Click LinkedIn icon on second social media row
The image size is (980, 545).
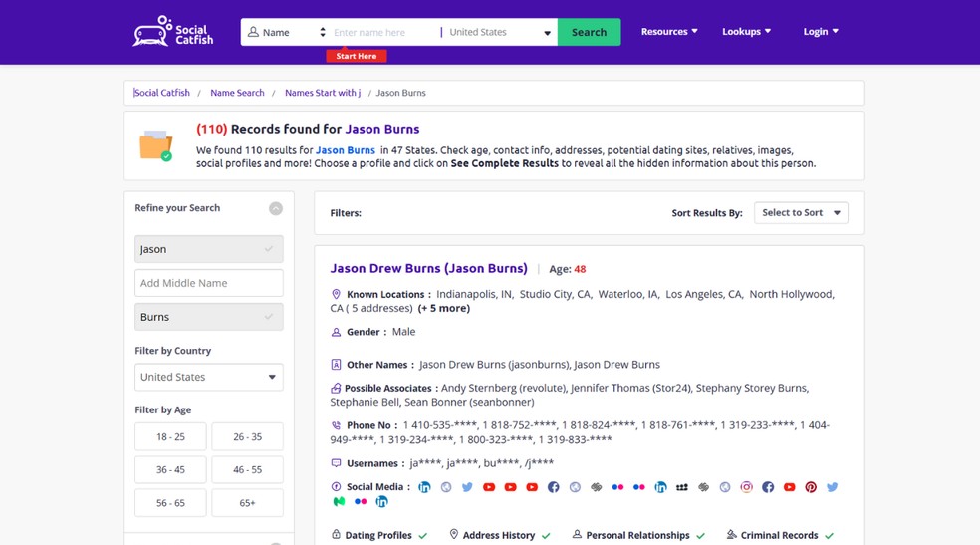pos(381,502)
